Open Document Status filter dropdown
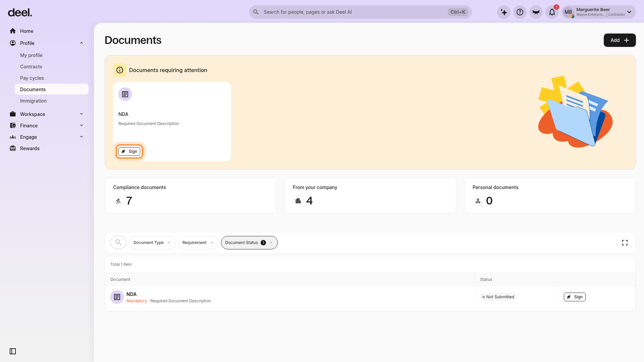The width and height of the screenshot is (644, 362). [x=249, y=243]
